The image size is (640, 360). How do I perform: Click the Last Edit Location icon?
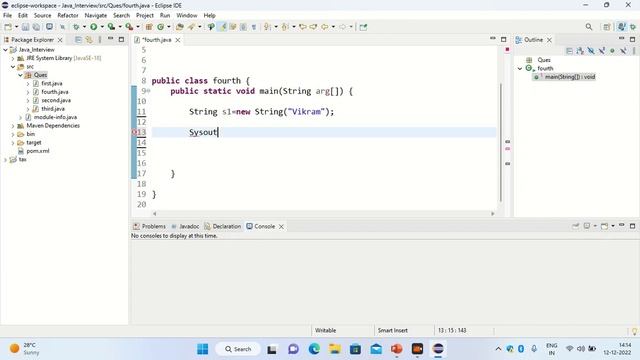(x=303, y=27)
